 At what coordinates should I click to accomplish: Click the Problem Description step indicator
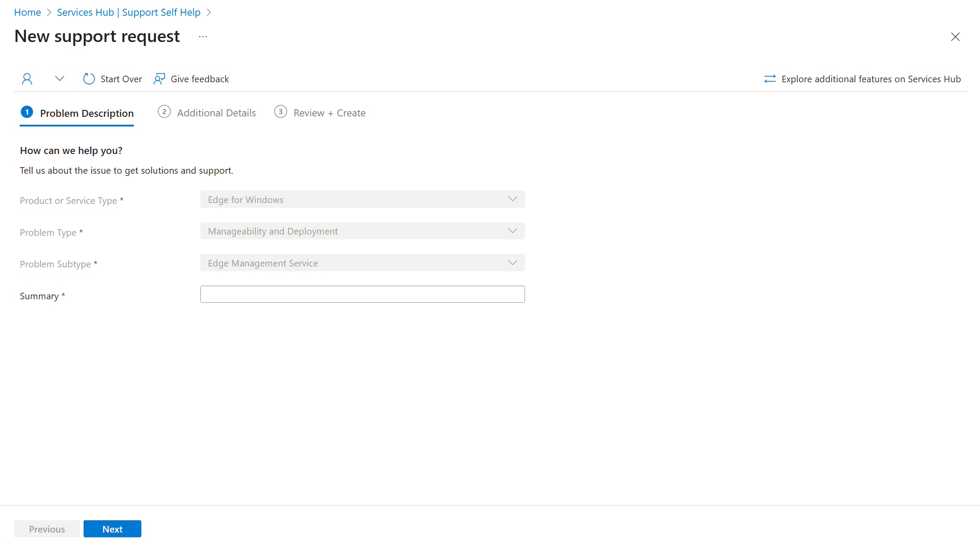(76, 112)
